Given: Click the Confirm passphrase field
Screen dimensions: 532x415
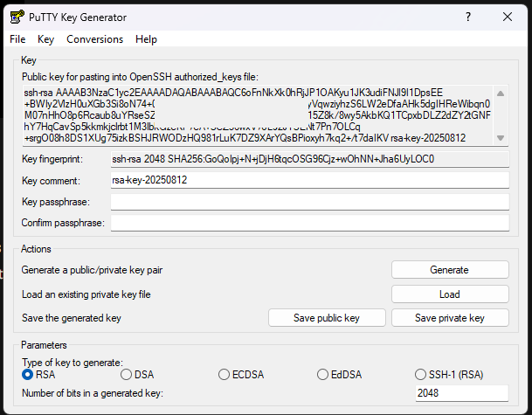Looking at the screenshot, I should (310, 223).
